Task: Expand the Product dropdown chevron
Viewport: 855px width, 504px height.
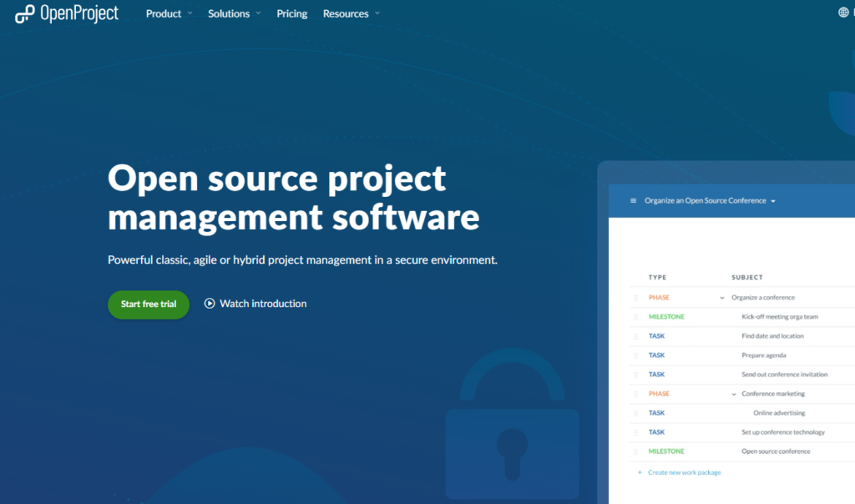Action: (190, 13)
